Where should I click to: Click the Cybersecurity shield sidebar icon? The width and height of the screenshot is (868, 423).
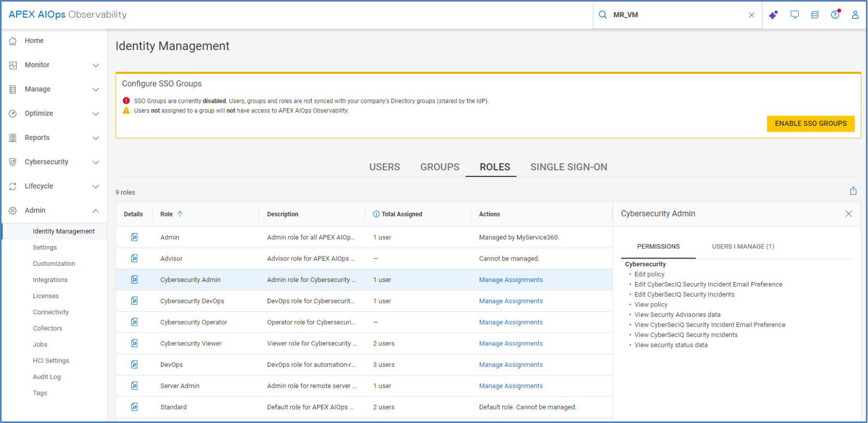click(x=13, y=162)
